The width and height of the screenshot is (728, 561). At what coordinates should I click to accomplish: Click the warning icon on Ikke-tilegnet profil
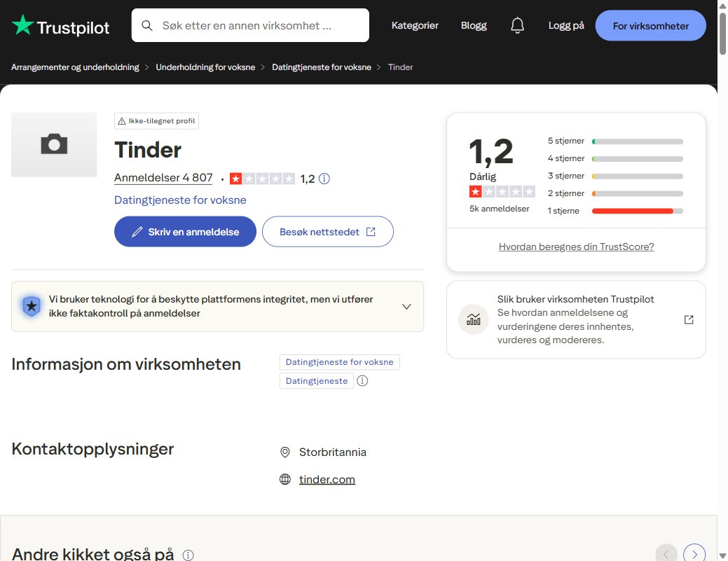pos(122,121)
